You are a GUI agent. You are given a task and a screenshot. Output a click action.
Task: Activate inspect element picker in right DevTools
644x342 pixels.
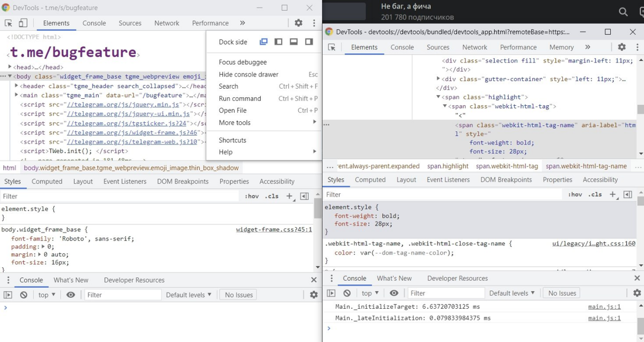332,47
